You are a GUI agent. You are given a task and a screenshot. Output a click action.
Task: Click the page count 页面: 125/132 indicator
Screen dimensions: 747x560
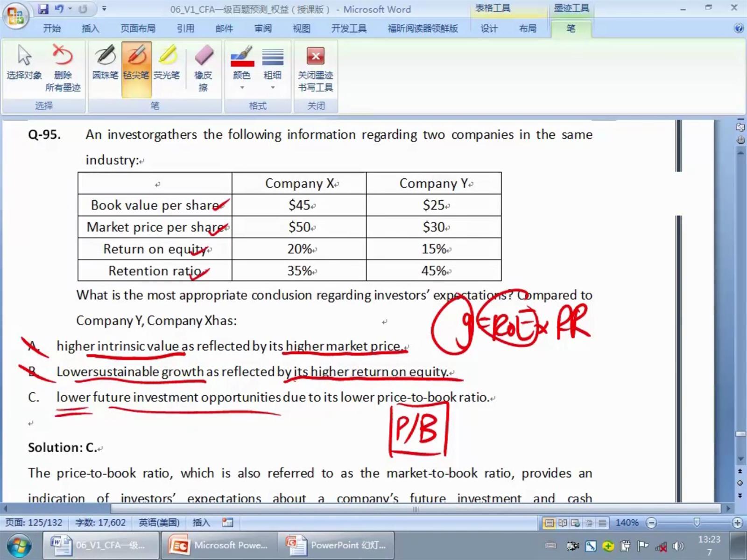(34, 523)
